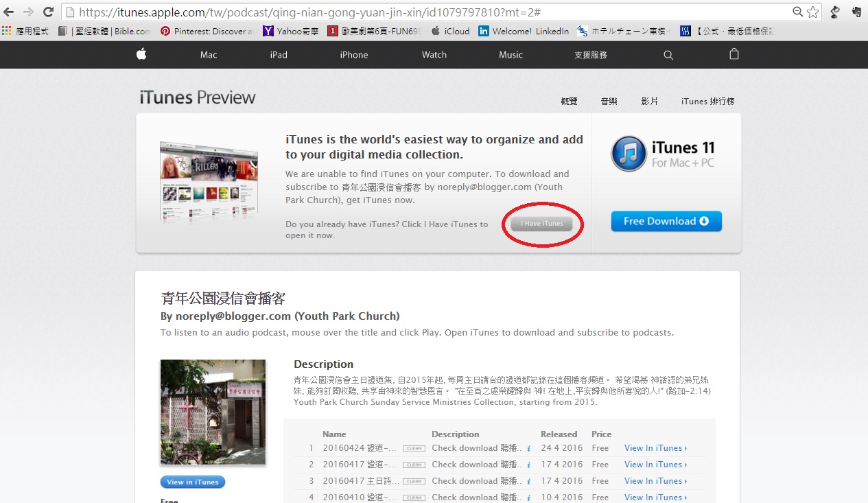Open the iCloud bookmark

(x=451, y=31)
